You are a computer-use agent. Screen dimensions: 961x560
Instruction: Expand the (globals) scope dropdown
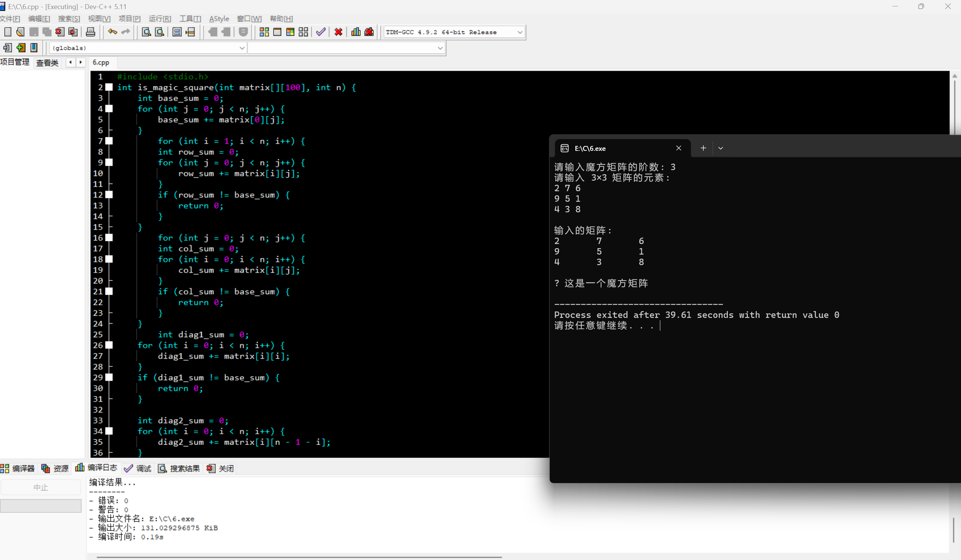coord(242,48)
